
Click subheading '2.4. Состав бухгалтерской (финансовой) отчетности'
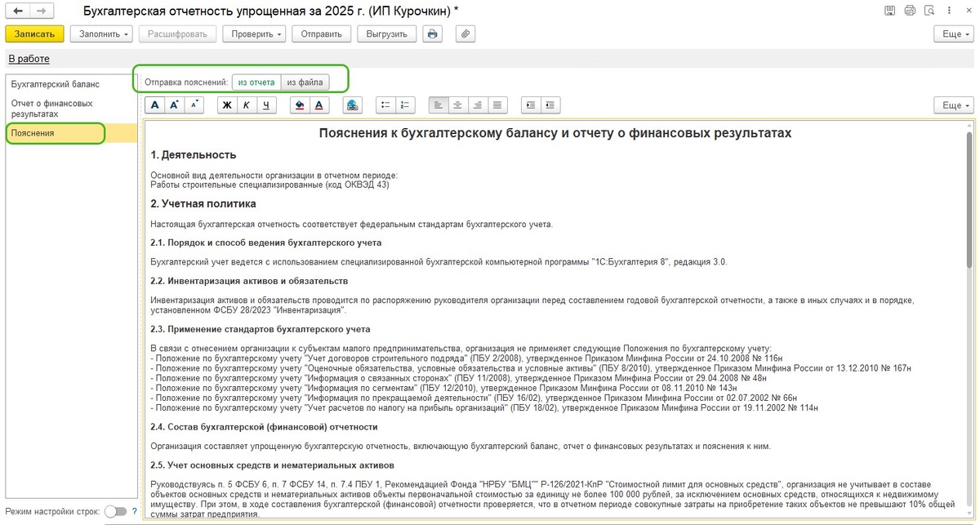(264, 426)
